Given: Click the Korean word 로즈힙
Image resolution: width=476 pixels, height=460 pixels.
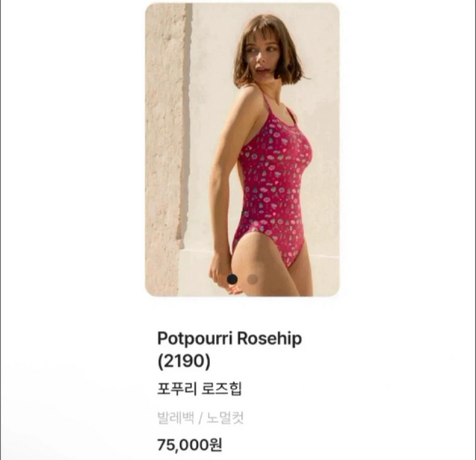Looking at the screenshot, I should point(222,389).
